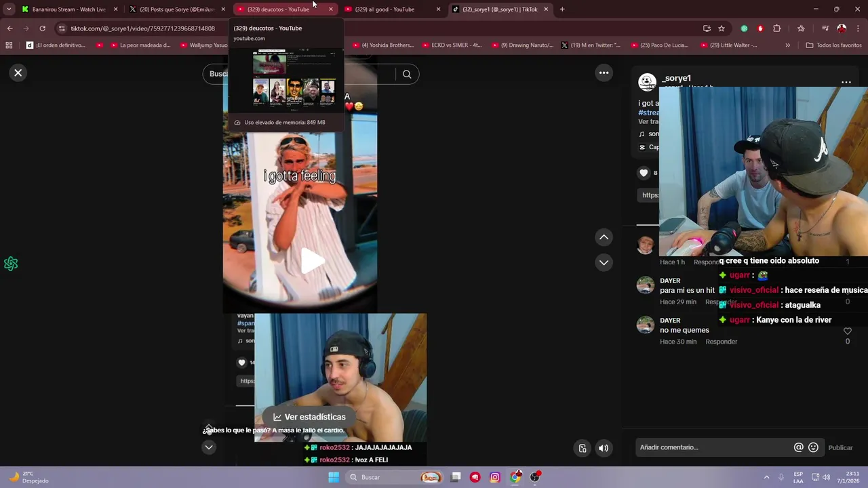The height and width of the screenshot is (488, 868).
Task: Click the mention @ icon in comment box
Action: pyautogui.click(x=798, y=447)
